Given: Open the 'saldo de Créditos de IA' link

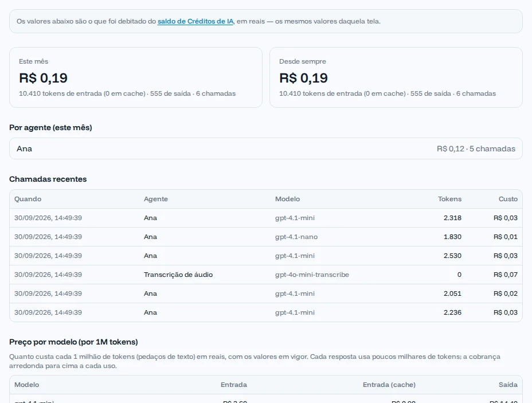Looking at the screenshot, I should point(195,21).
